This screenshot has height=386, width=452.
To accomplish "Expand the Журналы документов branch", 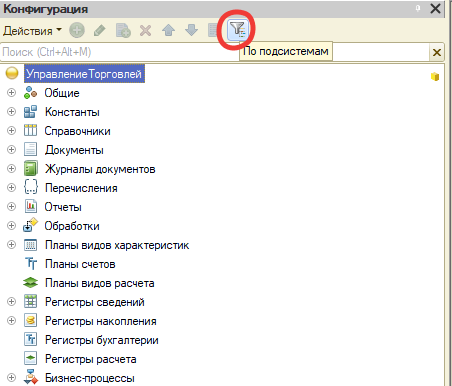I will point(11,168).
